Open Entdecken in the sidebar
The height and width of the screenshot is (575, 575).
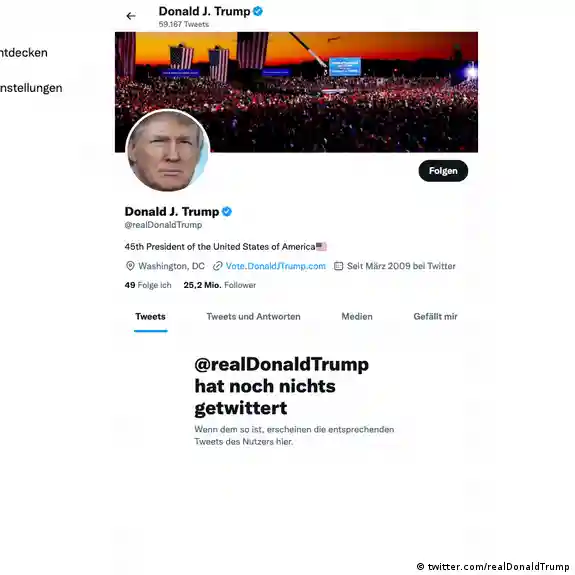click(x=23, y=53)
